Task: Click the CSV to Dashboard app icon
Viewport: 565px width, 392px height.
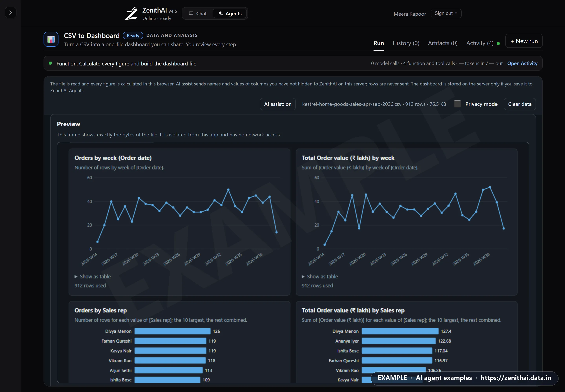Action: tap(51, 39)
